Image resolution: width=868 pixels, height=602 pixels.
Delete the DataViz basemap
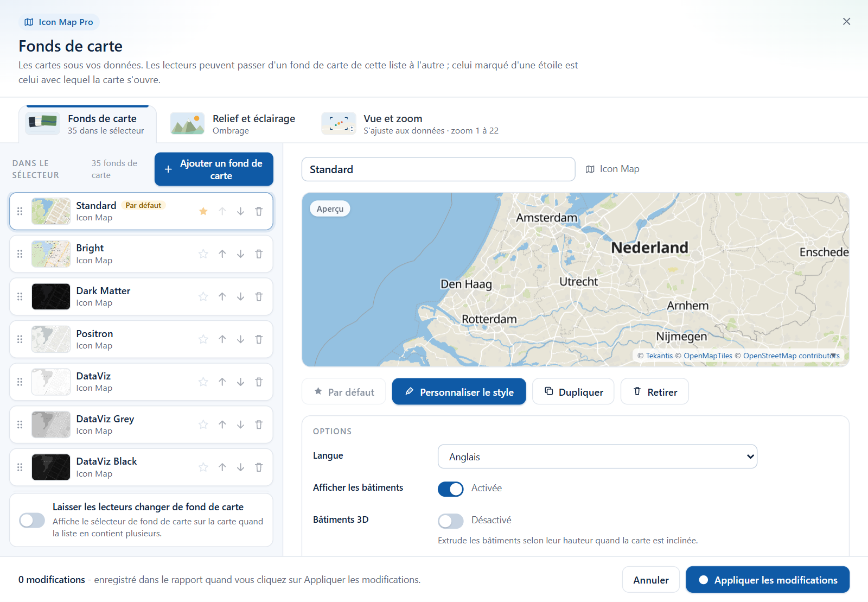(x=259, y=382)
